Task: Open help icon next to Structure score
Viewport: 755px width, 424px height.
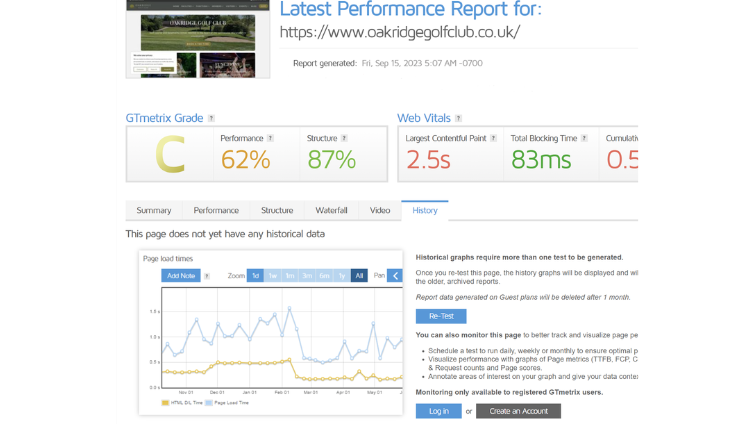Action: (x=344, y=138)
